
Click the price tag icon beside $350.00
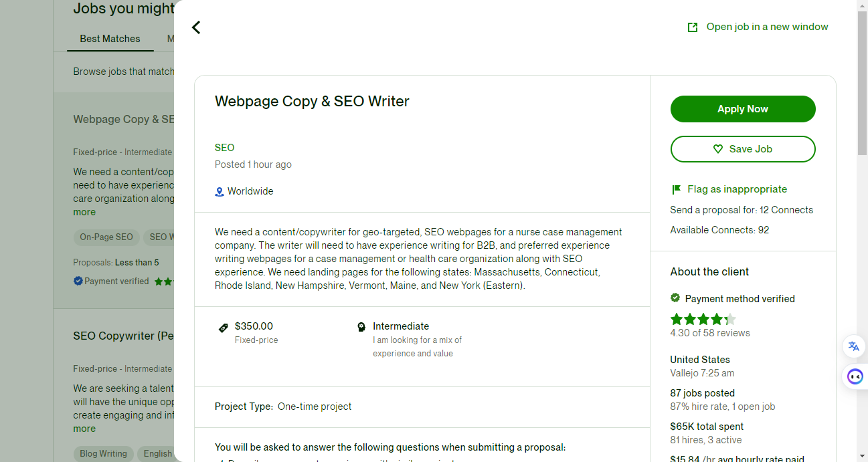tap(224, 328)
